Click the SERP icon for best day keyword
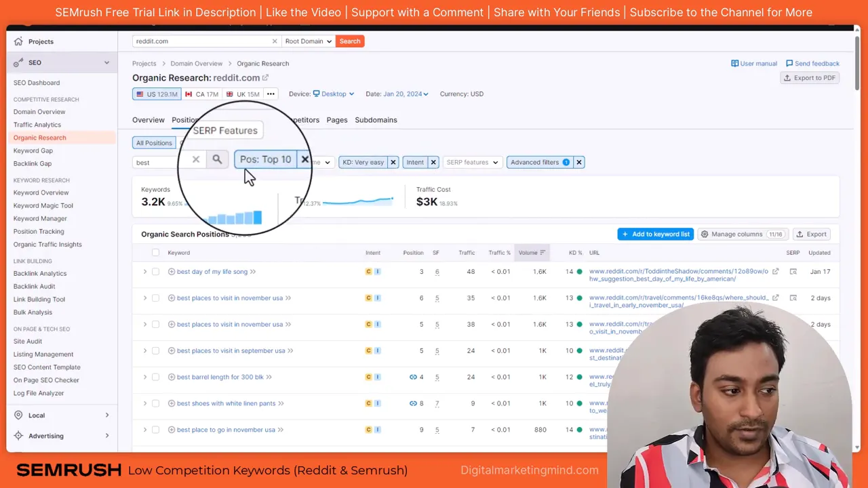Screen dimensions: 868x488 point(793,271)
